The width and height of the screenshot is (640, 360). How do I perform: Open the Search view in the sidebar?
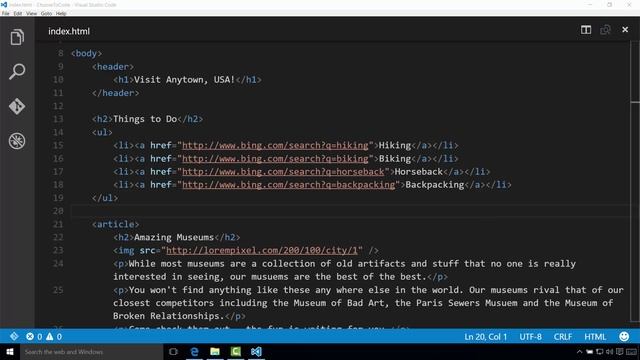click(x=17, y=71)
